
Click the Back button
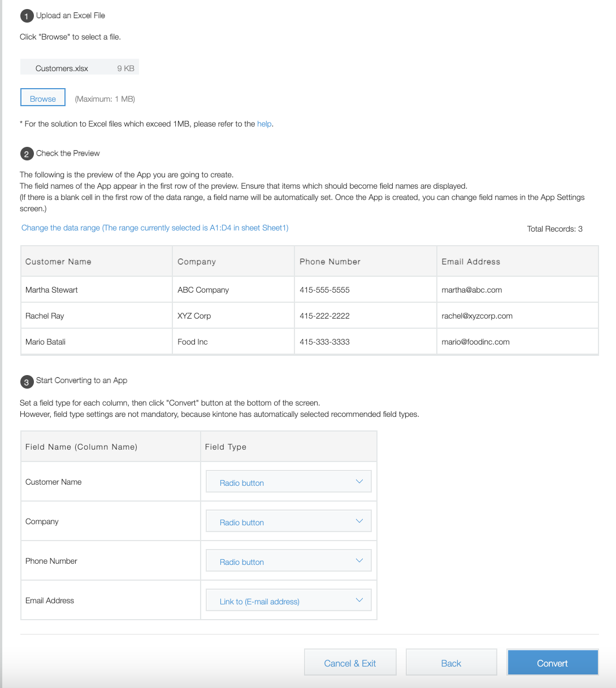tap(451, 663)
